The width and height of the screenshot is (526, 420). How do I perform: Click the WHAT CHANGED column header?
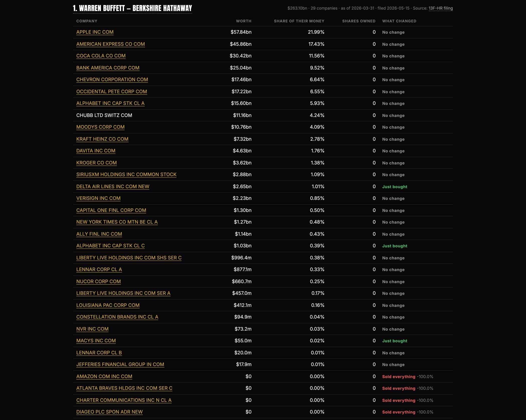pyautogui.click(x=399, y=21)
